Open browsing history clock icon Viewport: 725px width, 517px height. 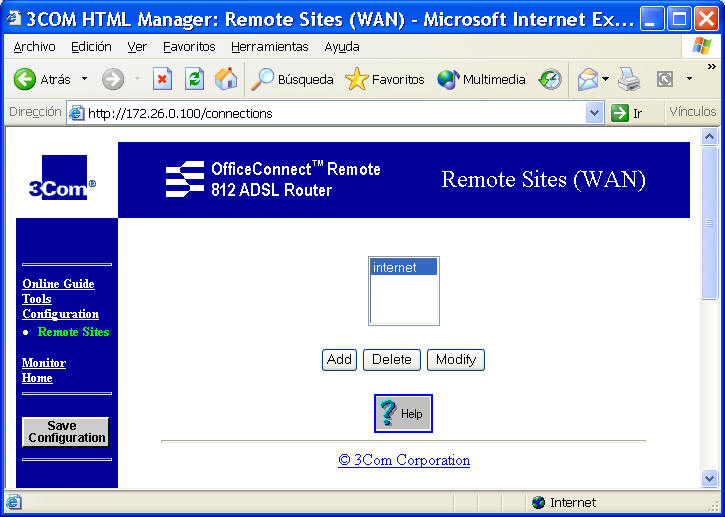click(x=550, y=79)
